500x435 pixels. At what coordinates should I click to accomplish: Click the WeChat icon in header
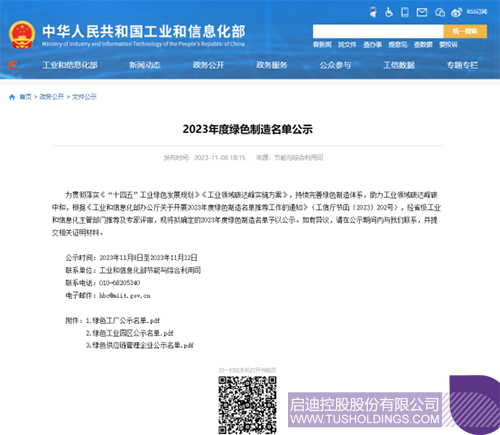[440, 12]
